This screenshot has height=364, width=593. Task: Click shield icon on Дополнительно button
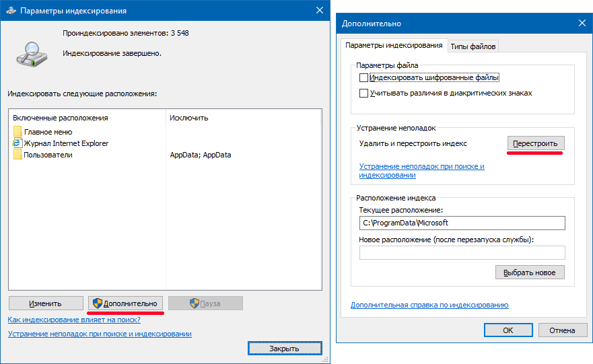pos(98,303)
